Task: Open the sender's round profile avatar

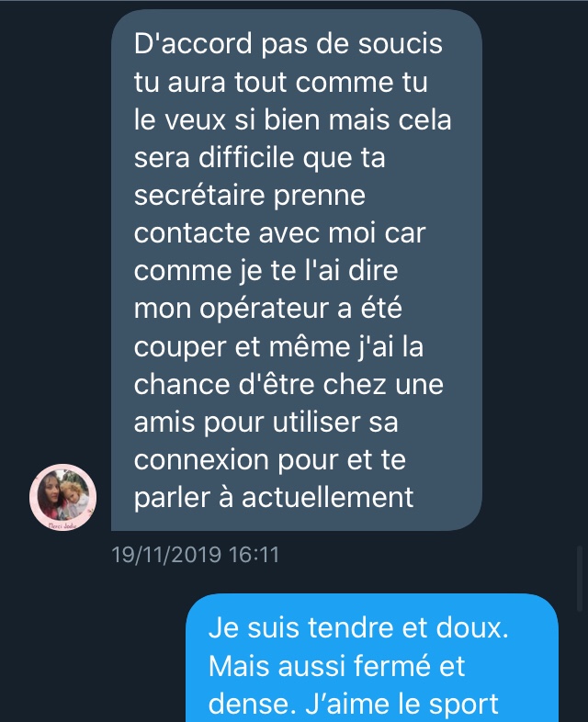Action: point(63,497)
